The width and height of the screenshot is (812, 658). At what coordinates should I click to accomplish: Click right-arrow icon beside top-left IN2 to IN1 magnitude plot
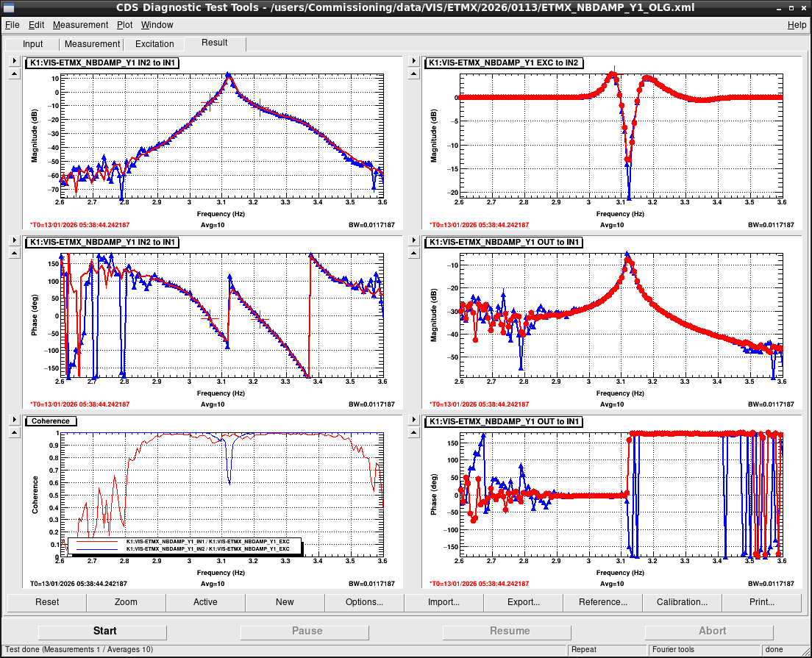(x=15, y=61)
